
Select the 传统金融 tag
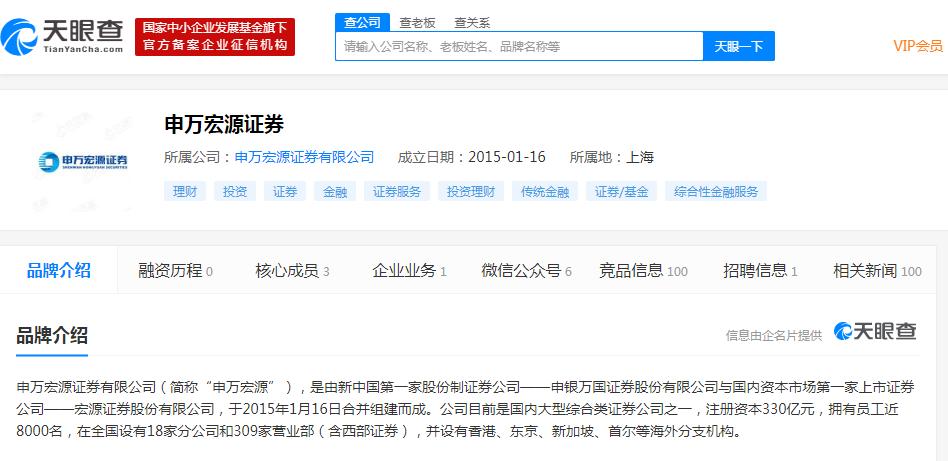545,192
